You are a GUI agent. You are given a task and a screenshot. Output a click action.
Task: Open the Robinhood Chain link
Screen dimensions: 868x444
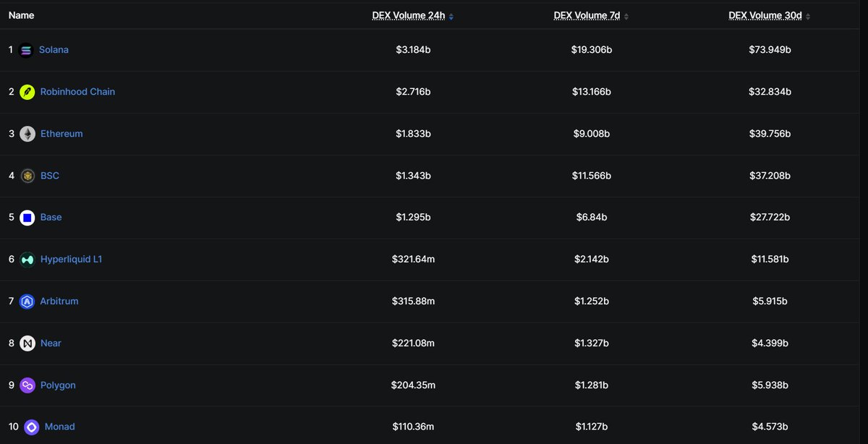(77, 92)
